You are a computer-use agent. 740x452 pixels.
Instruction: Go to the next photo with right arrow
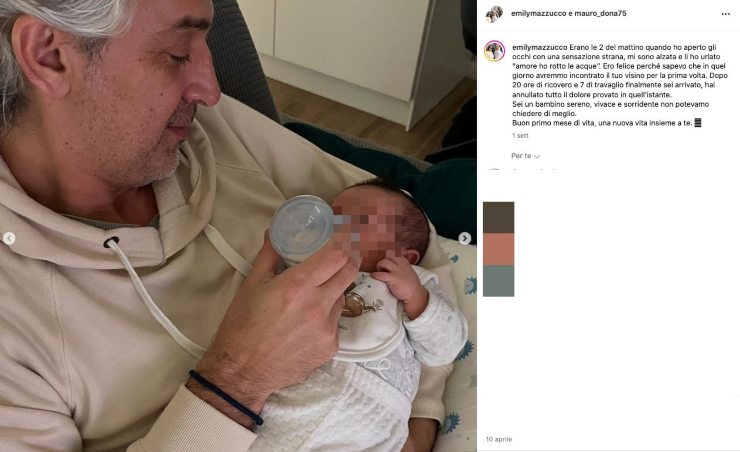(x=465, y=238)
